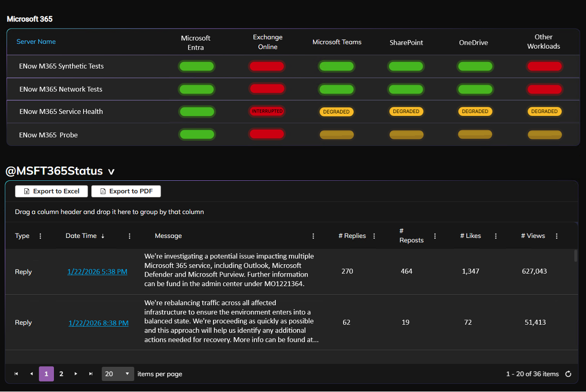Viewport: 586px width, 392px height.
Task: Select the yellow OneDrive status for ENow Probe
Action: [475, 134]
